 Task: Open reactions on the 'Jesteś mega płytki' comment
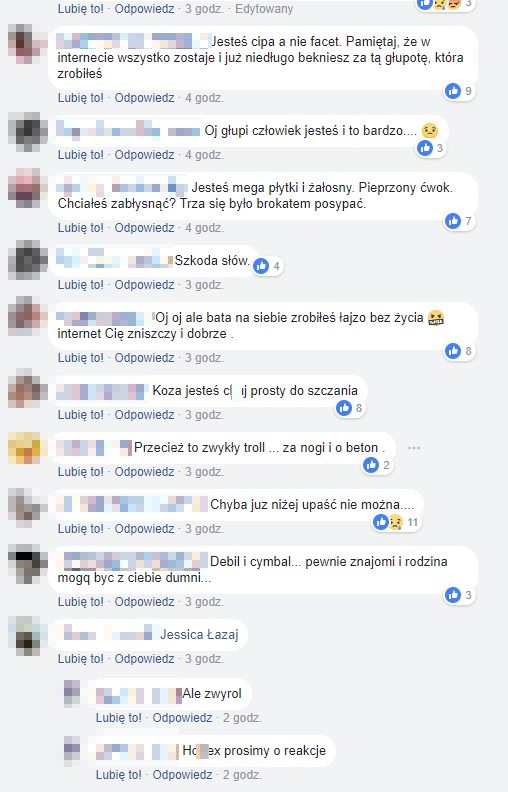coord(459,221)
